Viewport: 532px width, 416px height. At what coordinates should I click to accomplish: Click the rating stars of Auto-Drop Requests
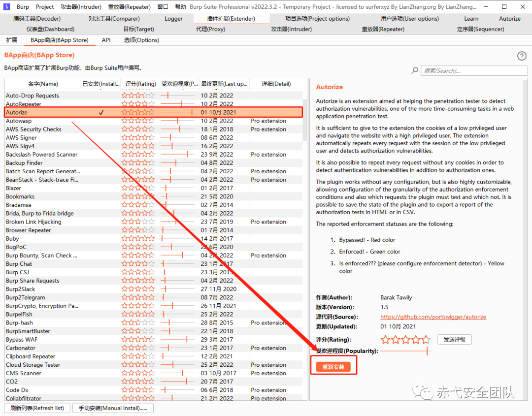138,96
